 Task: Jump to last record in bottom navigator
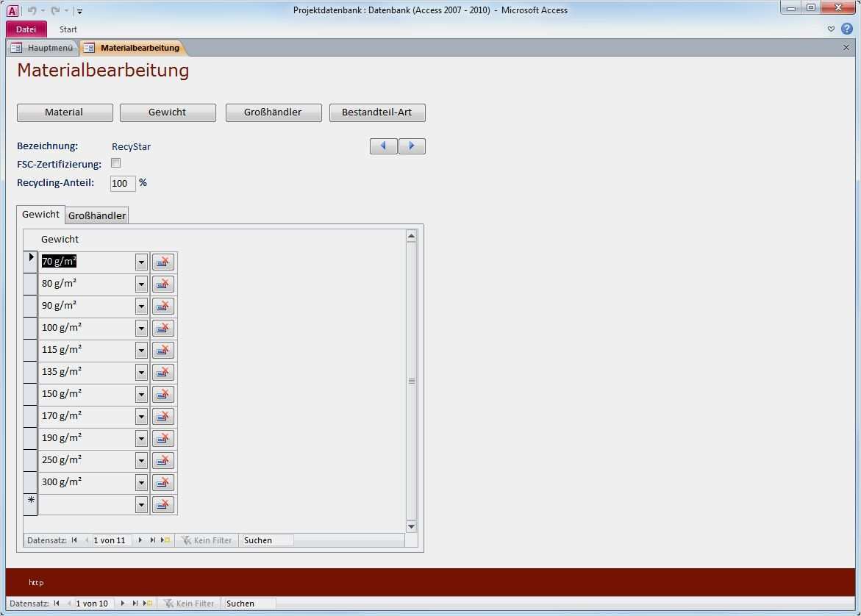[135, 604]
